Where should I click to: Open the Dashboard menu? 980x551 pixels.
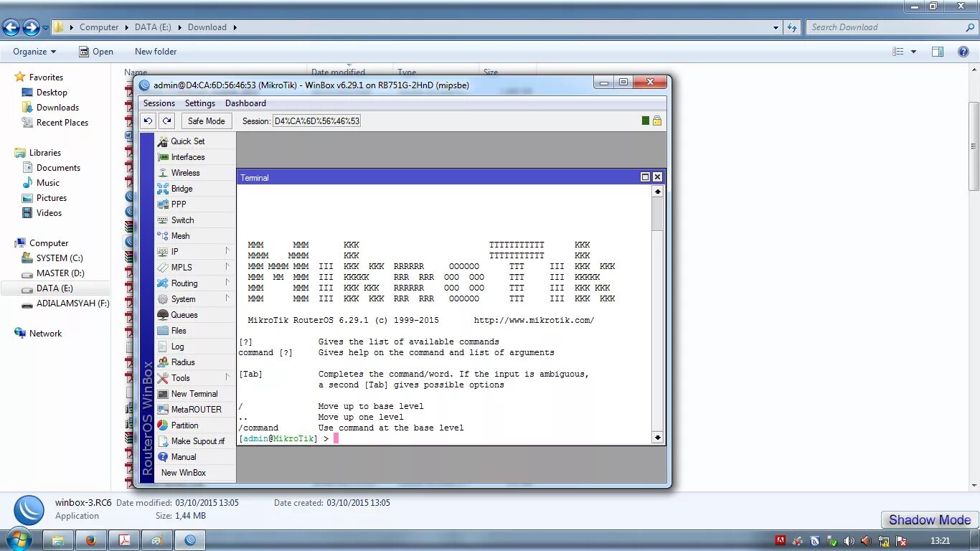coord(245,103)
